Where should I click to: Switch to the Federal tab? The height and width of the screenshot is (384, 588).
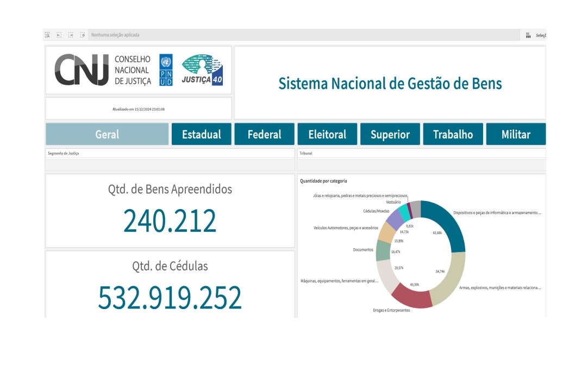click(x=264, y=134)
